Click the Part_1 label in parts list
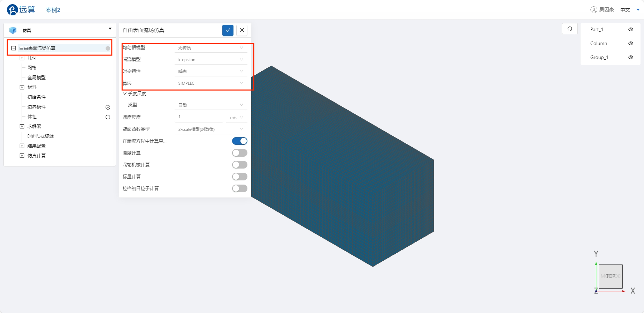This screenshot has height=313, width=644. pos(597,29)
